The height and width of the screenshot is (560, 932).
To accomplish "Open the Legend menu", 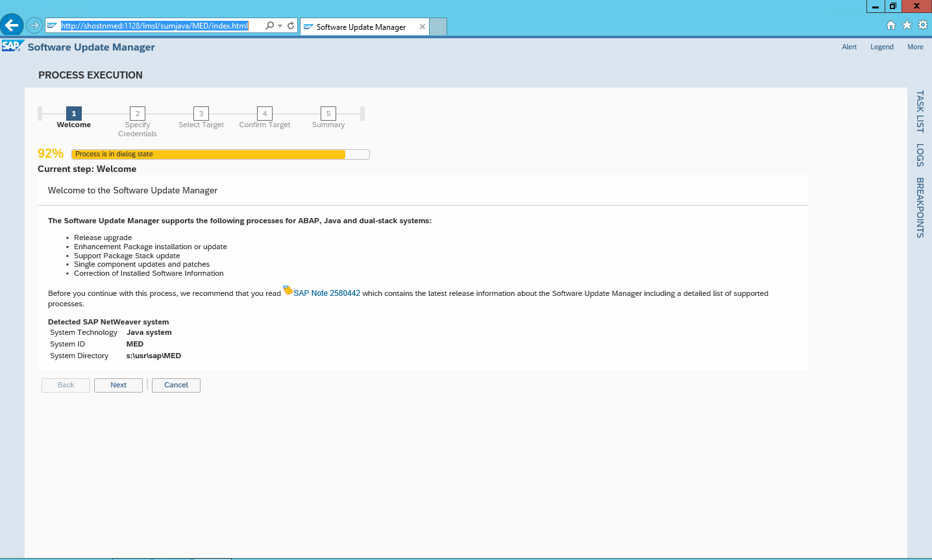I will (x=881, y=47).
